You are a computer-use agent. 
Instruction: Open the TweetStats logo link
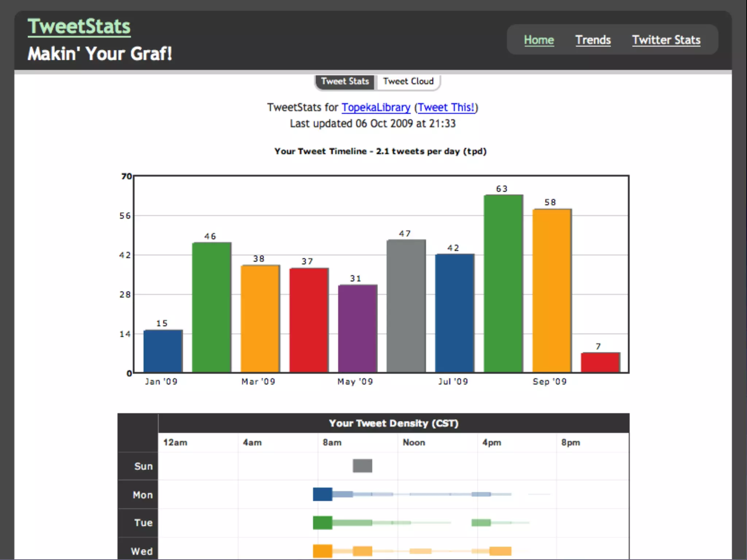79,27
